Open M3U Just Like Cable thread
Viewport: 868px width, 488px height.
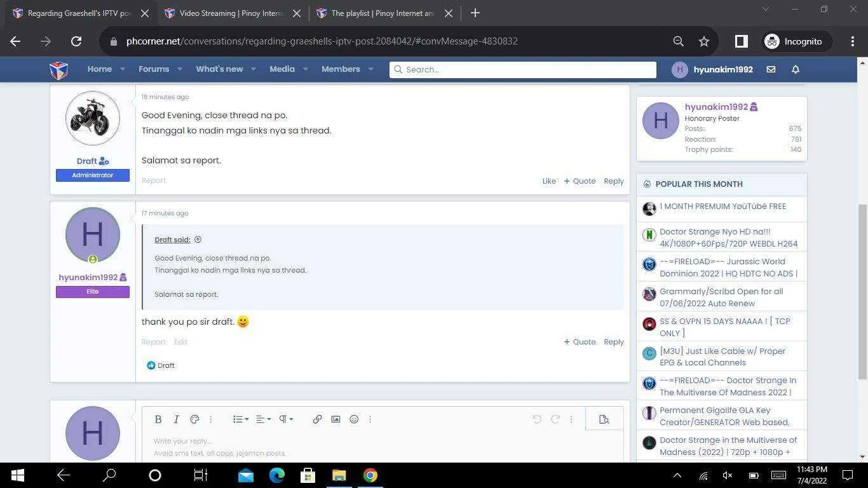[x=722, y=357]
